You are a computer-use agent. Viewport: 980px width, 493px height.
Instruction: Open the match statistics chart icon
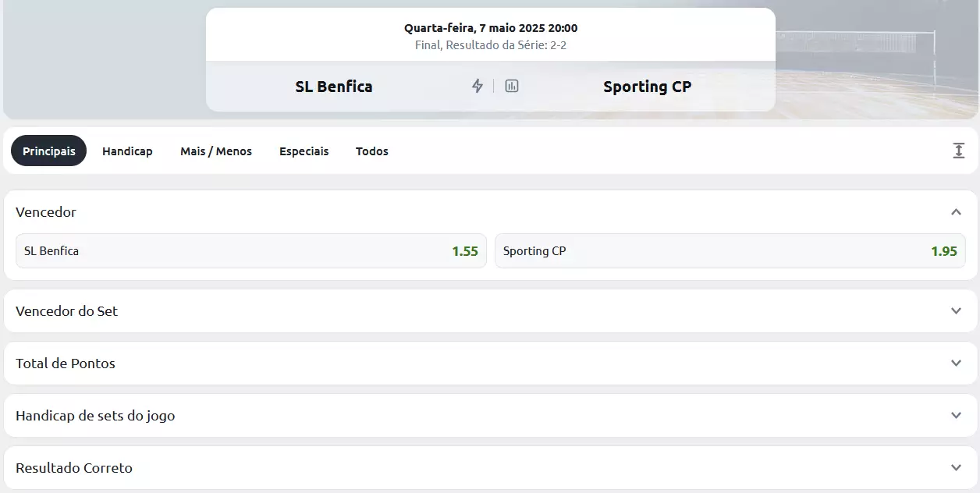tap(512, 86)
